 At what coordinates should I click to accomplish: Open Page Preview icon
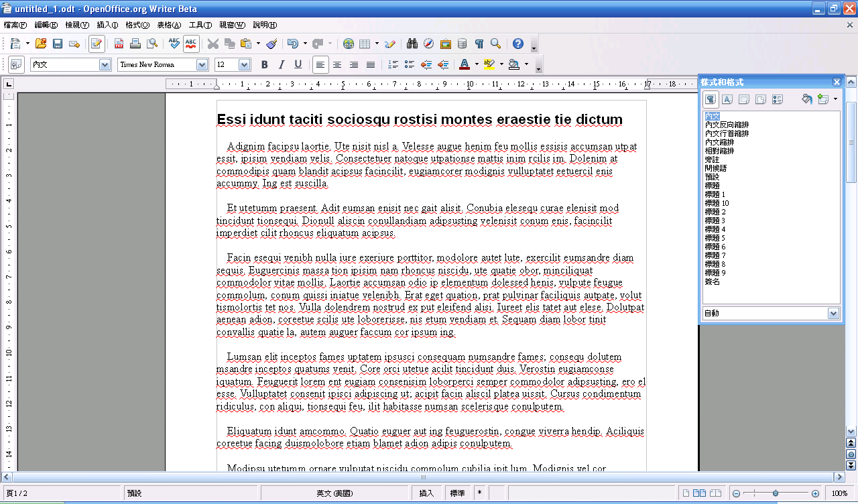click(152, 44)
